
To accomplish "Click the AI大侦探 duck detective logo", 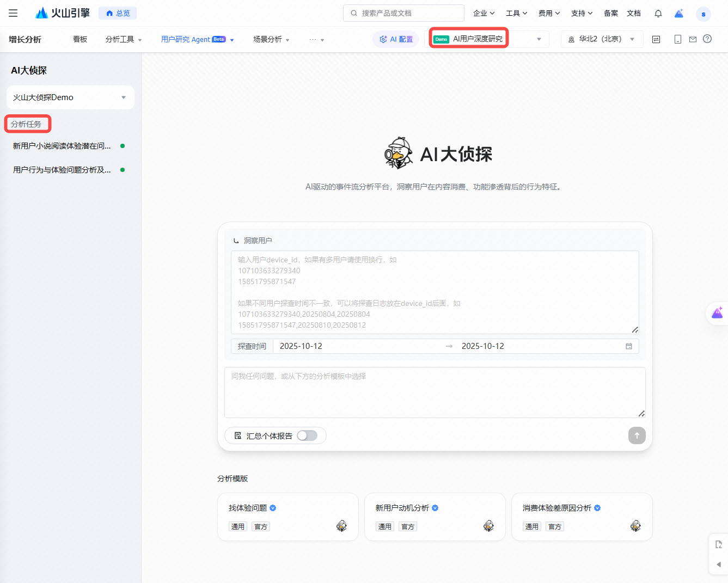I will [x=398, y=154].
